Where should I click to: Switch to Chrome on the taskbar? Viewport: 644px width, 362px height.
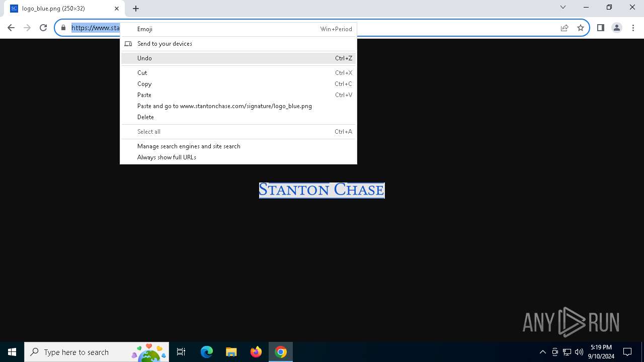(x=281, y=352)
